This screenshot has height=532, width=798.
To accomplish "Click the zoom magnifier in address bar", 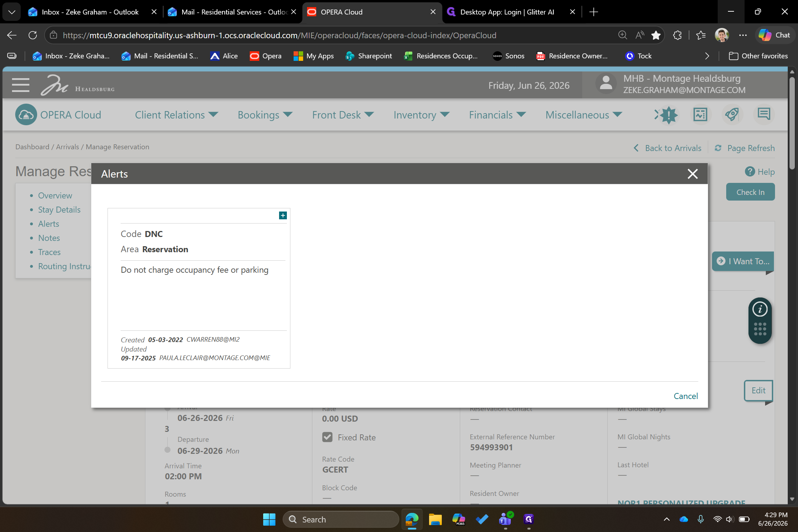I will point(623,35).
